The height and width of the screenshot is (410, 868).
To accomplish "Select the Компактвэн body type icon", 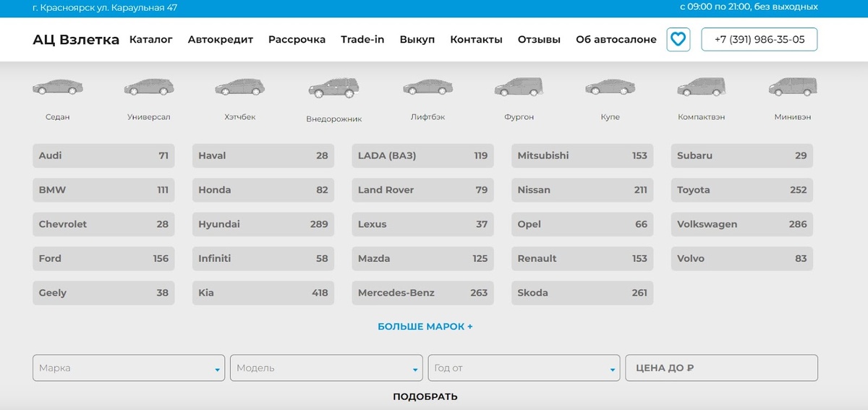I will [702, 87].
